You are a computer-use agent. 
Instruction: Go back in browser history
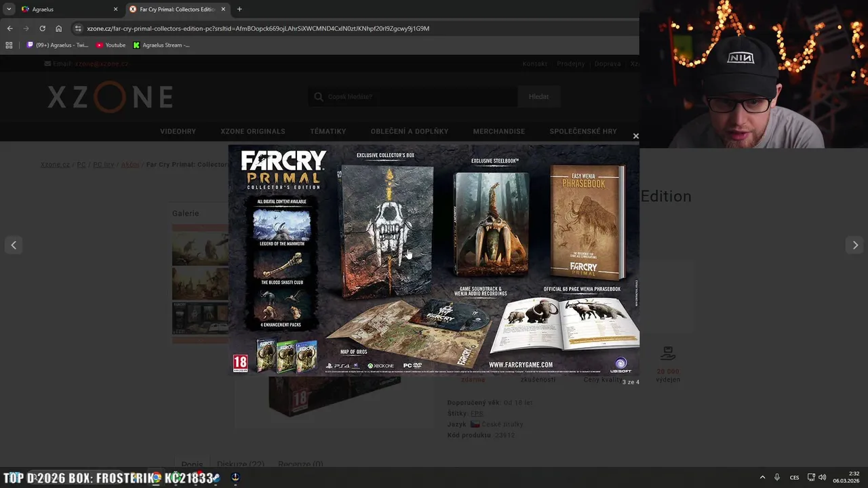click(x=9, y=28)
